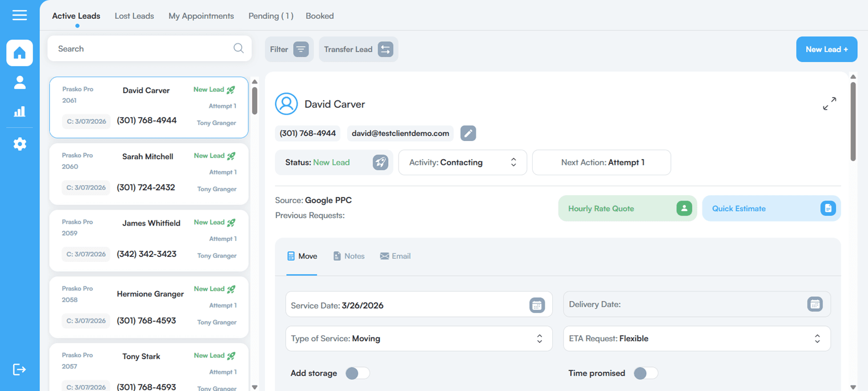
Task: Generate an Hourly Rate Quote
Action: 627,208
